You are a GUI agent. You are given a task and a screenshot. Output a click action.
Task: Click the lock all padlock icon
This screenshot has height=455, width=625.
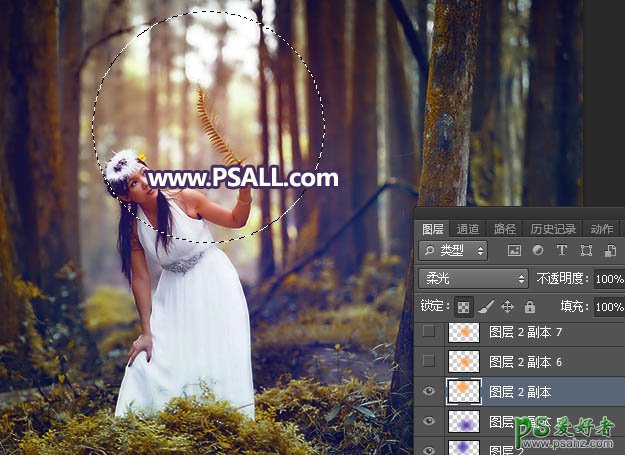pos(529,307)
